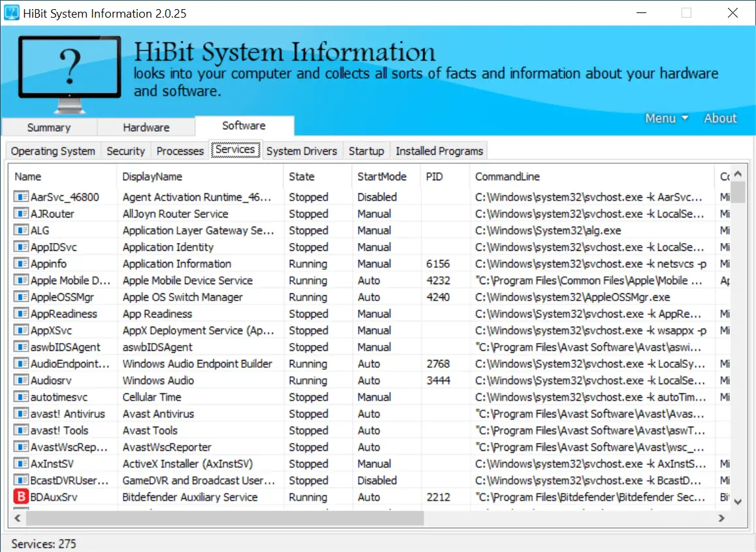Sort by the CommandLine column header
The width and height of the screenshot is (756, 552).
coord(592,176)
